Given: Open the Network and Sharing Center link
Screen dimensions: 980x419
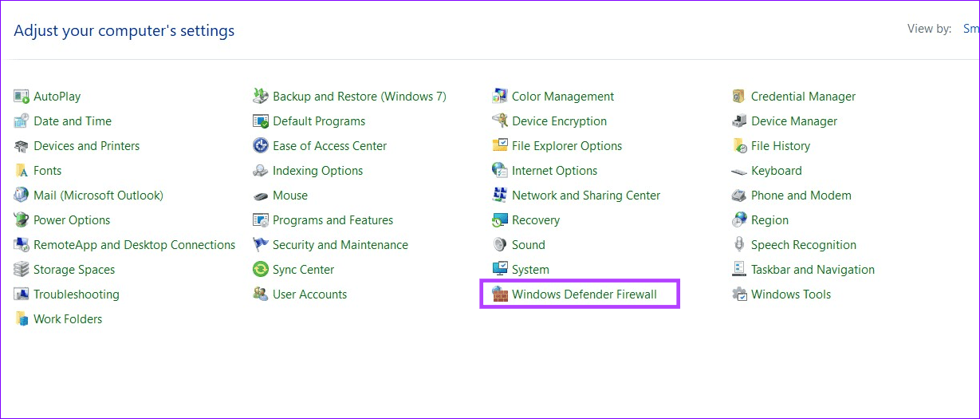Looking at the screenshot, I should [586, 196].
